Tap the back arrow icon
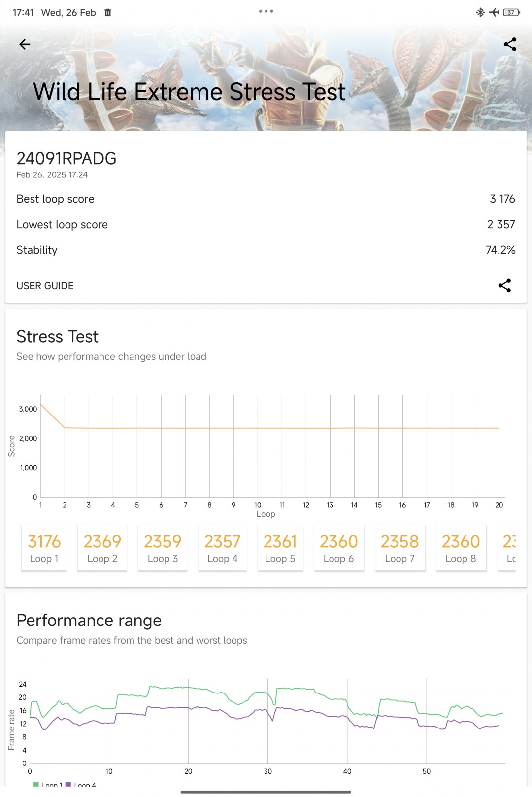Image resolution: width=532 pixels, height=797 pixels. click(25, 45)
